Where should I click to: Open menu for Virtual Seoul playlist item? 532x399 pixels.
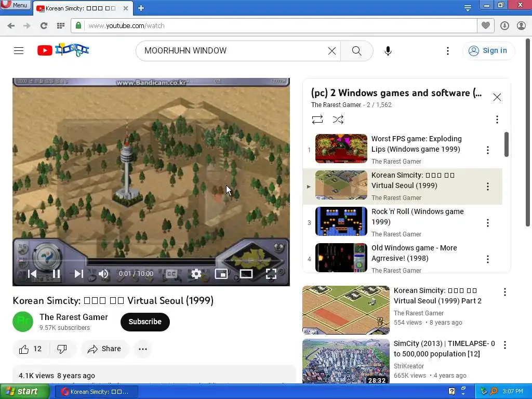pos(487,187)
